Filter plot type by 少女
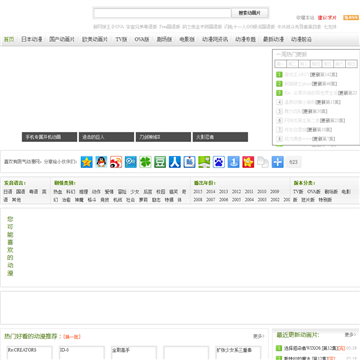360x360 pixels. pyautogui.click(x=135, y=192)
